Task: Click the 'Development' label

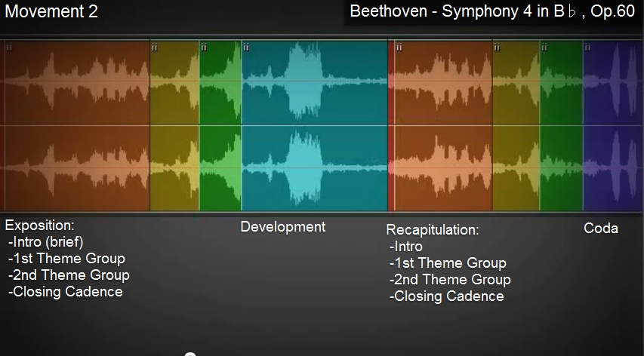Action: click(x=283, y=227)
